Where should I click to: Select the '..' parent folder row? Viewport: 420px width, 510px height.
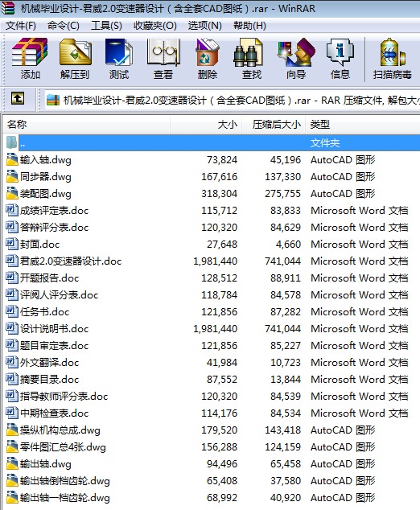coord(212,142)
